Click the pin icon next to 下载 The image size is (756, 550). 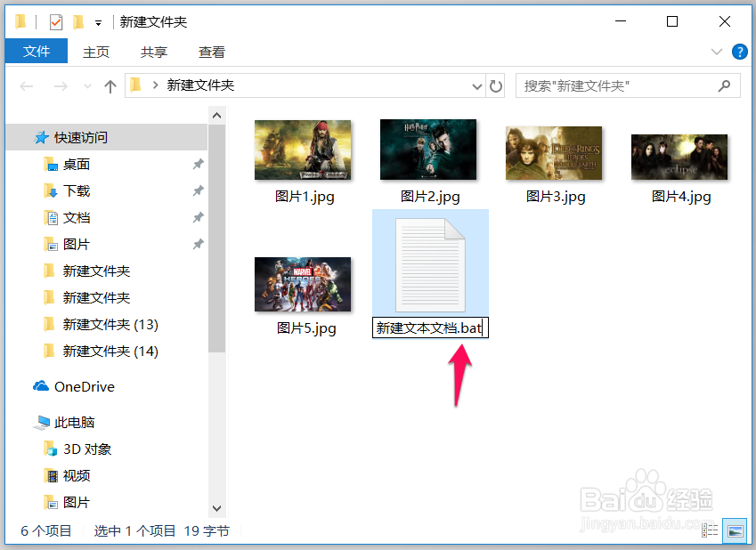tap(198, 190)
